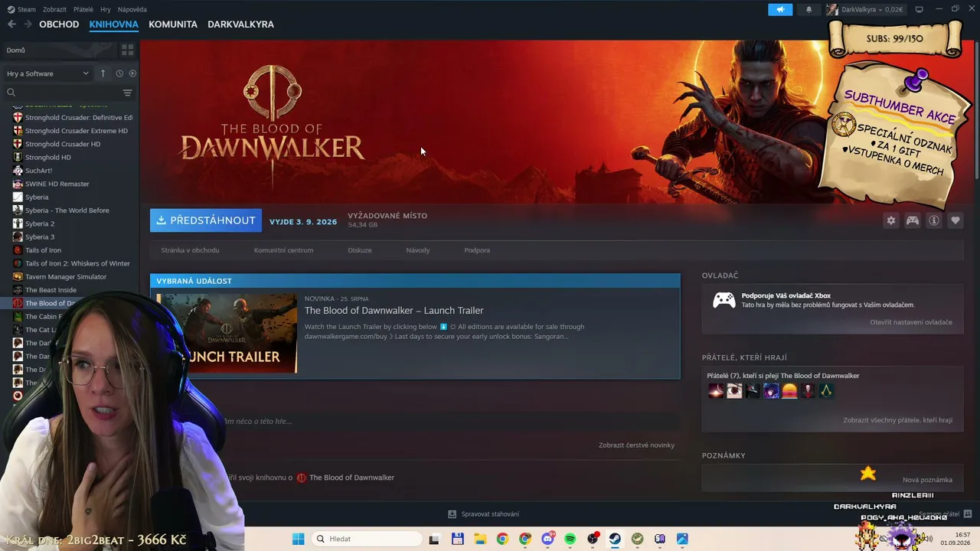Open the DARKVALKYRA profile tab

[x=240, y=24]
